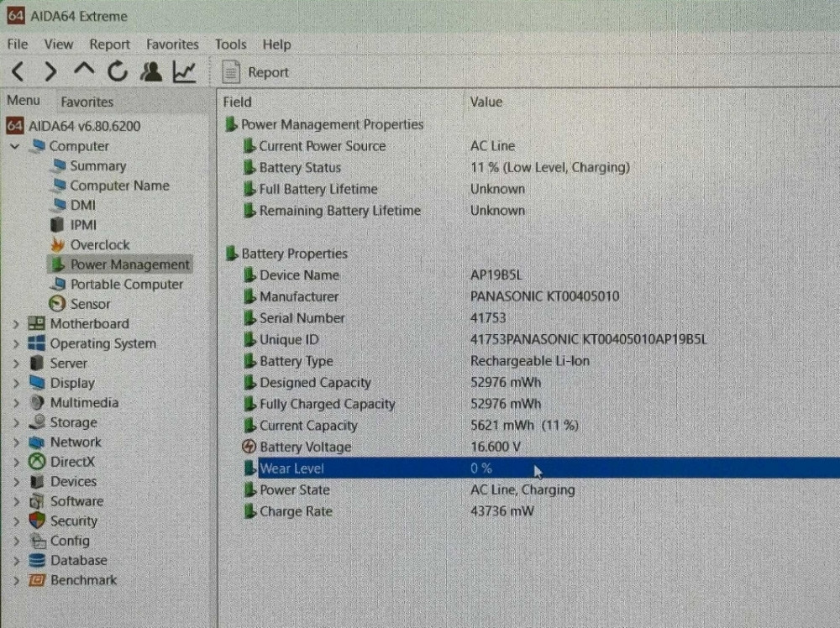Image resolution: width=840 pixels, height=628 pixels.
Task: Select the Battery Voltage row
Action: [305, 447]
